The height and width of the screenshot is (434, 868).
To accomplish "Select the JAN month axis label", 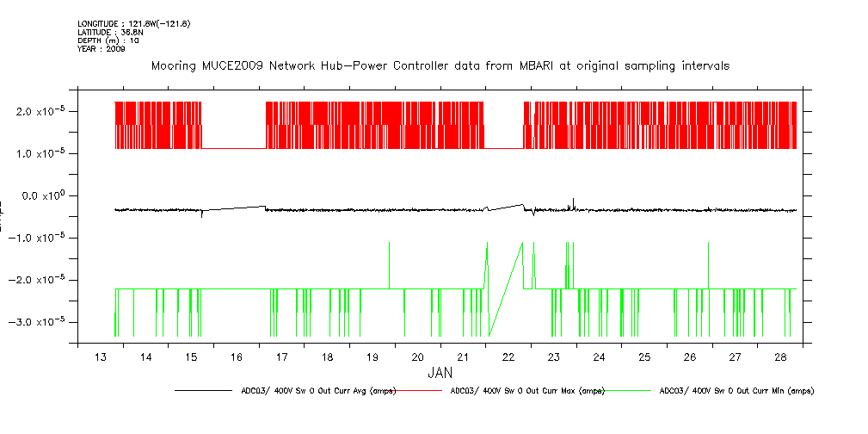I will click(440, 374).
